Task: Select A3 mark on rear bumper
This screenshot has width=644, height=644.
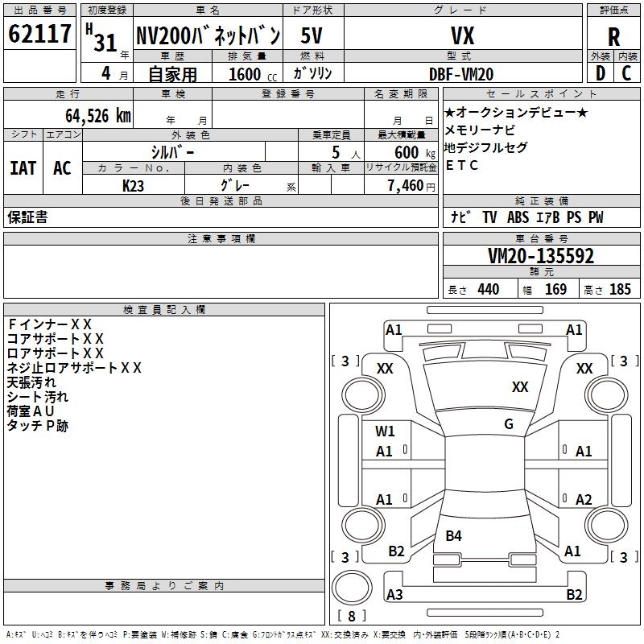Action: pyautogui.click(x=394, y=594)
